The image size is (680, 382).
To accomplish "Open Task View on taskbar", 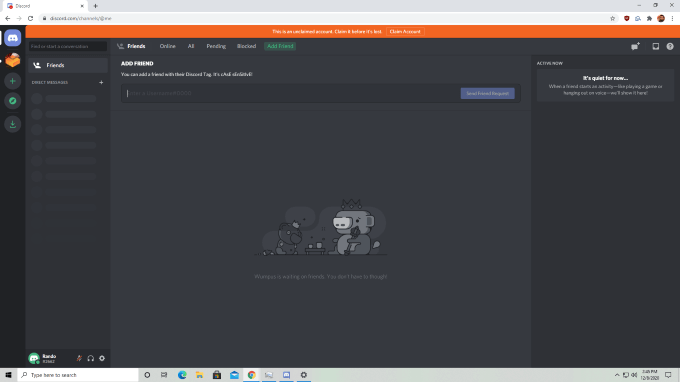I will (164, 375).
